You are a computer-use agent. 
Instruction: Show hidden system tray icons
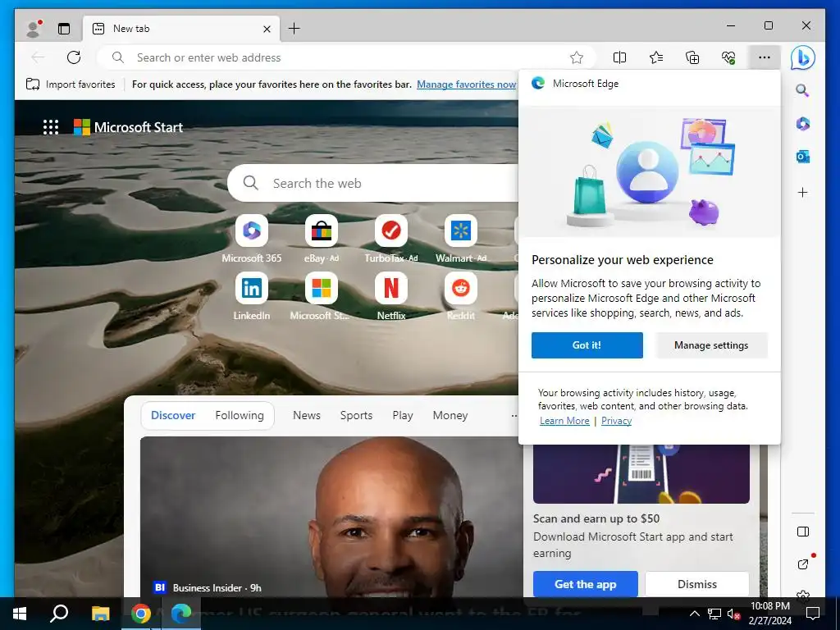[694, 614]
